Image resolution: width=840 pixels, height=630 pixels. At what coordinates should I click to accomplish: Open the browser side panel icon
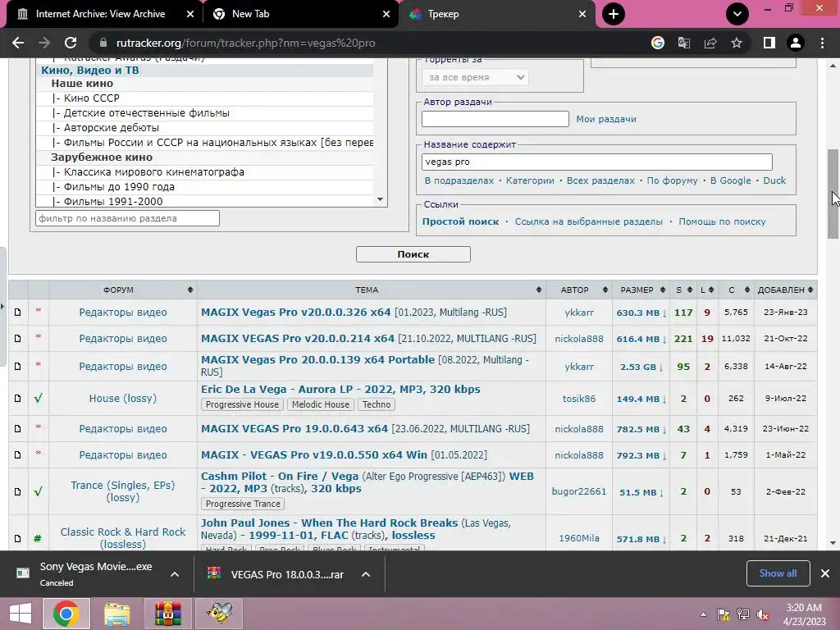[769, 43]
